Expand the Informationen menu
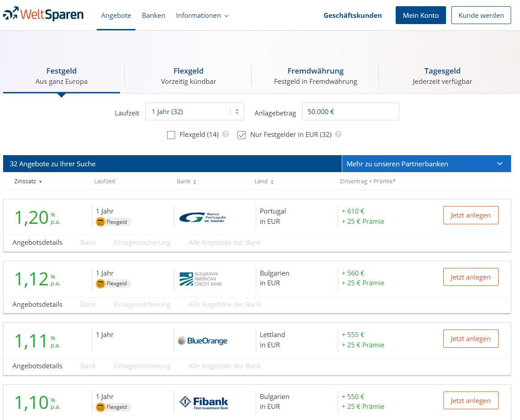 (x=202, y=16)
